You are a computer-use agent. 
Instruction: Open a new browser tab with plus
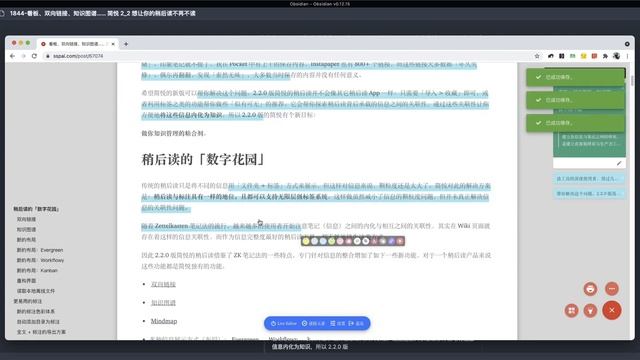126,44
